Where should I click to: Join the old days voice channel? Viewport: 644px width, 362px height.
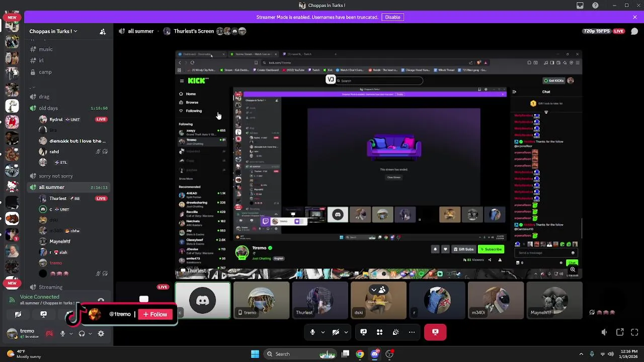[67, 108]
